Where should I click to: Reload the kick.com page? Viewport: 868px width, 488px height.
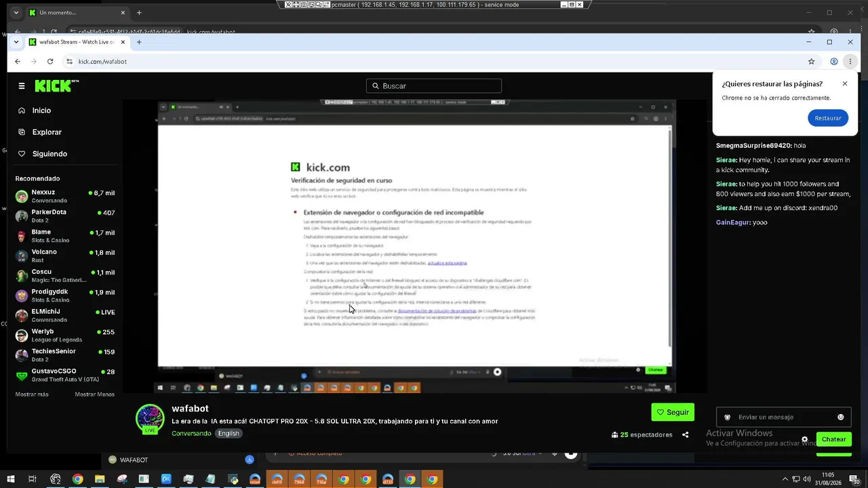pyautogui.click(x=50, y=62)
